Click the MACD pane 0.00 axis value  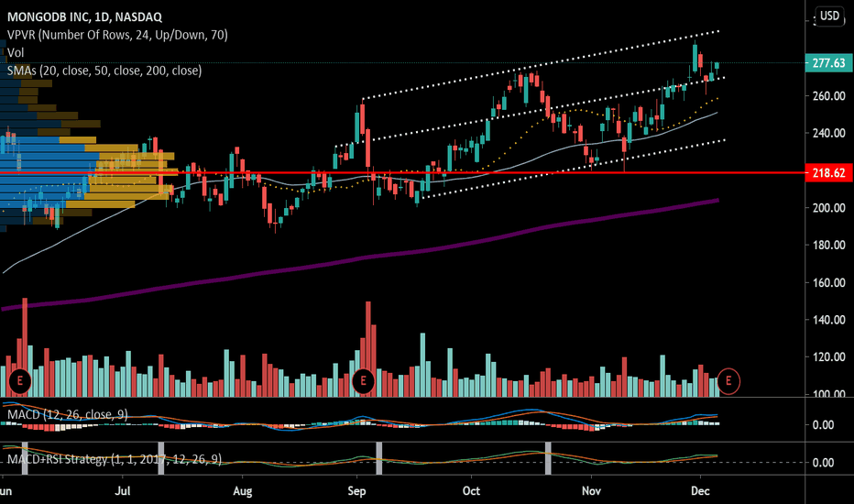click(x=823, y=425)
